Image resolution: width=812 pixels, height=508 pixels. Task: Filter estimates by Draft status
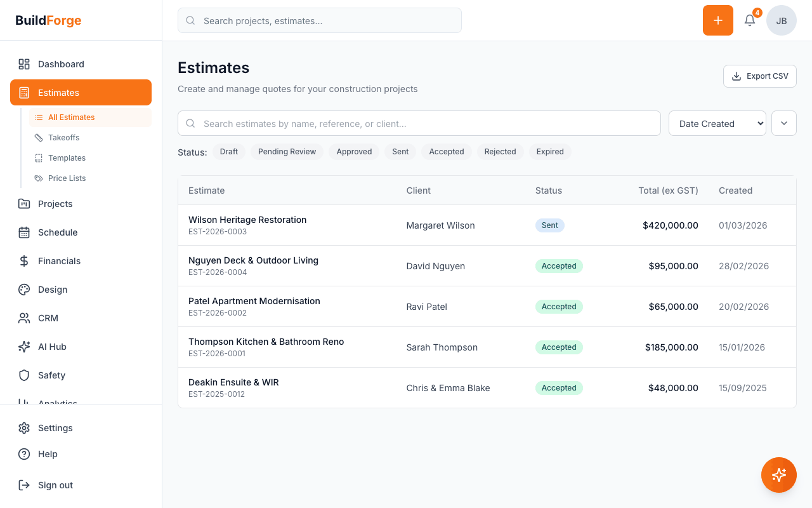(x=229, y=151)
